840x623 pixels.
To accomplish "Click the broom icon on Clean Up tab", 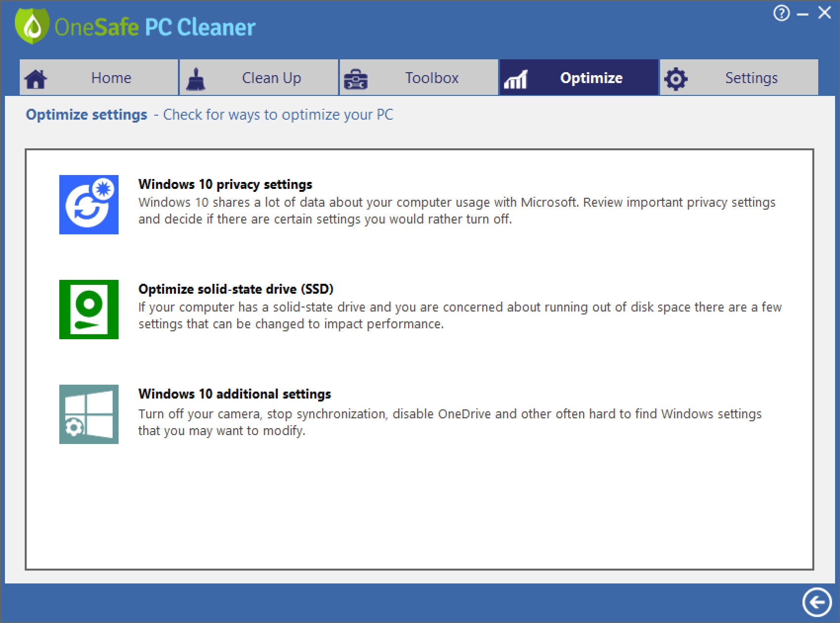I will tap(196, 79).
